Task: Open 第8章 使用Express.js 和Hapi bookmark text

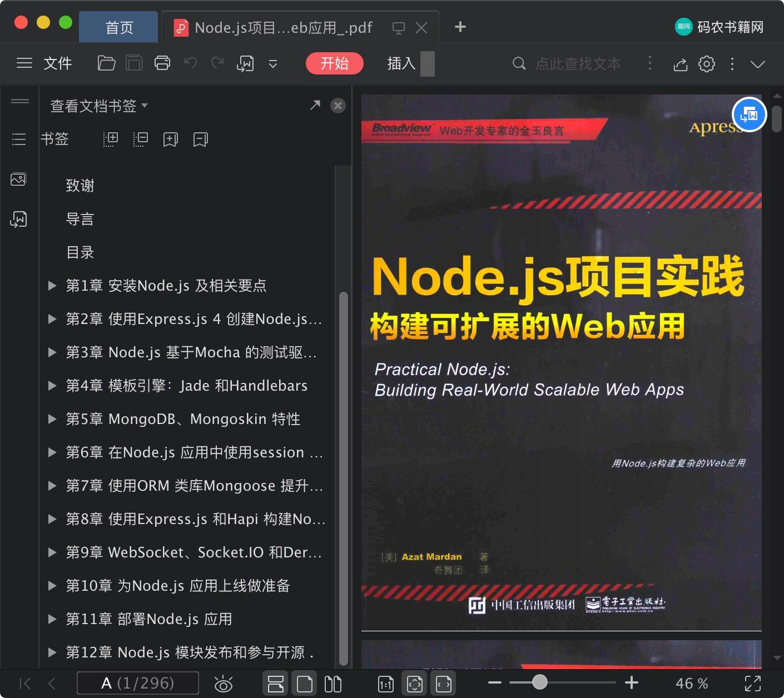Action: 195,519
